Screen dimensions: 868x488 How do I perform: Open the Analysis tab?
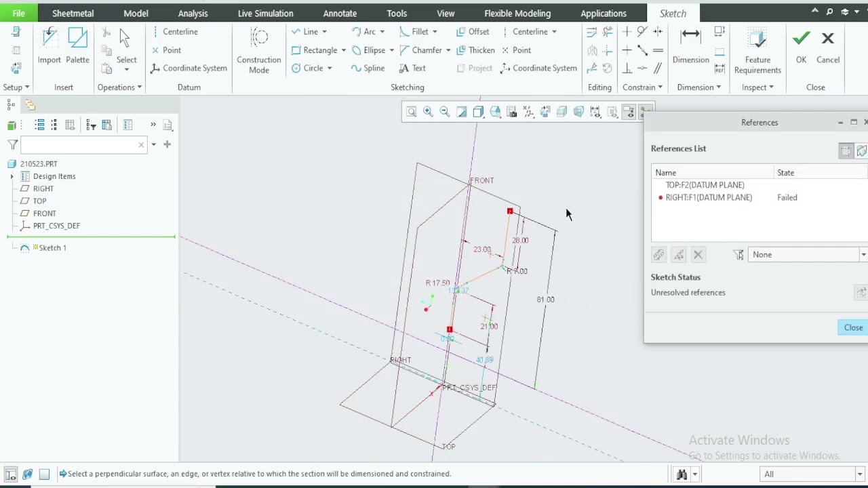pyautogui.click(x=193, y=13)
